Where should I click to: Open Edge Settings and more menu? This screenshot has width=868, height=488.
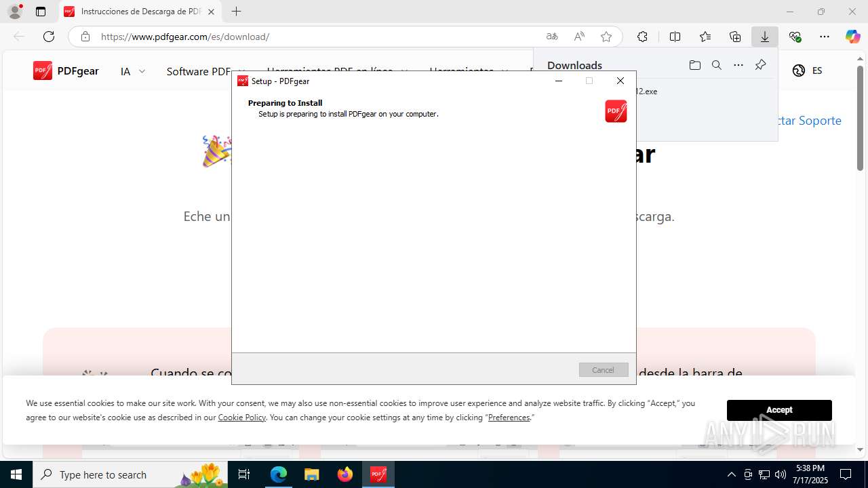[825, 37]
